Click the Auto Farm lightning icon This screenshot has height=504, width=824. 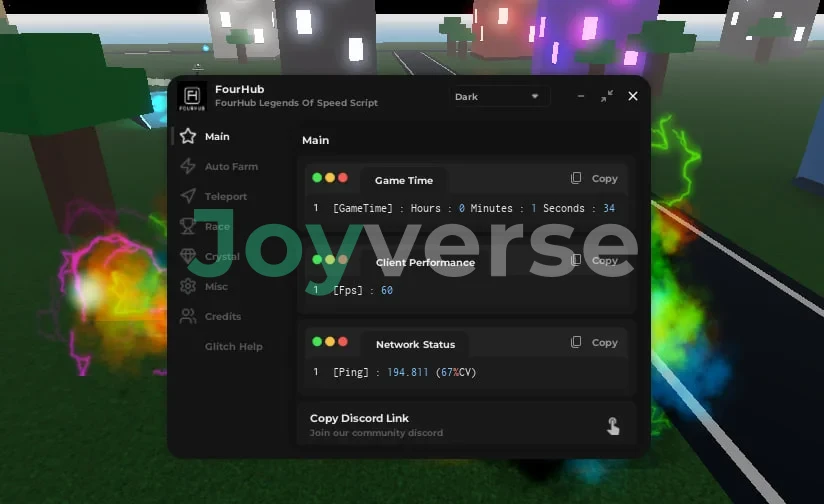187,166
